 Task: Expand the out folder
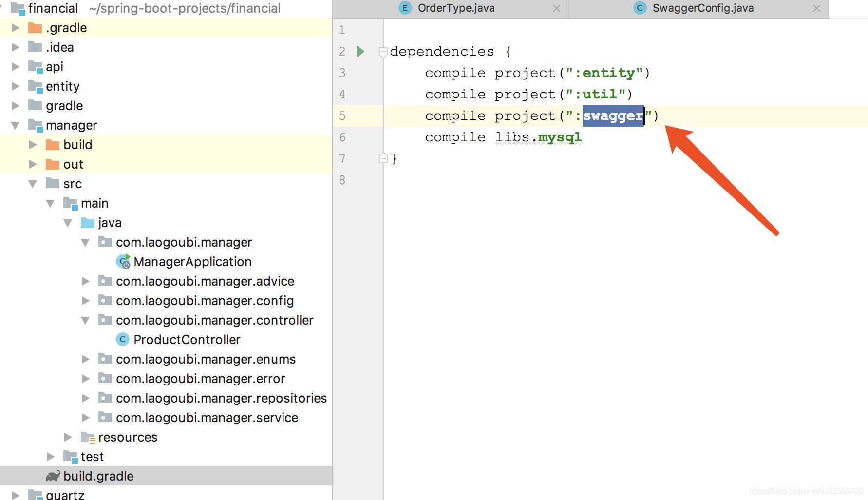click(x=33, y=164)
